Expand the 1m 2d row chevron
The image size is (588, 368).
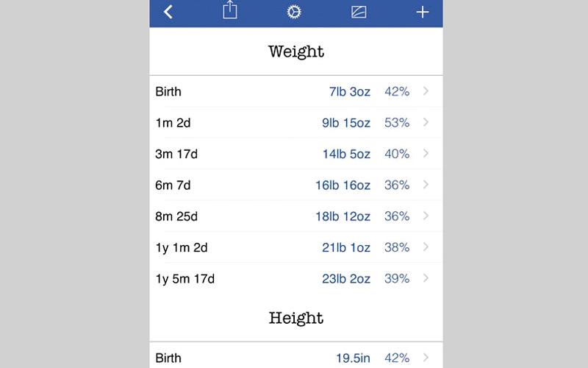[x=426, y=123]
